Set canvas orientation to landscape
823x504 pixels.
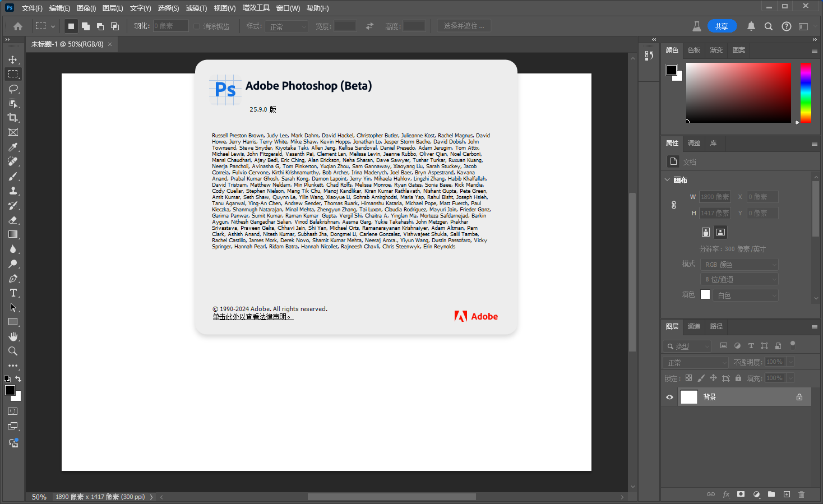(x=720, y=232)
